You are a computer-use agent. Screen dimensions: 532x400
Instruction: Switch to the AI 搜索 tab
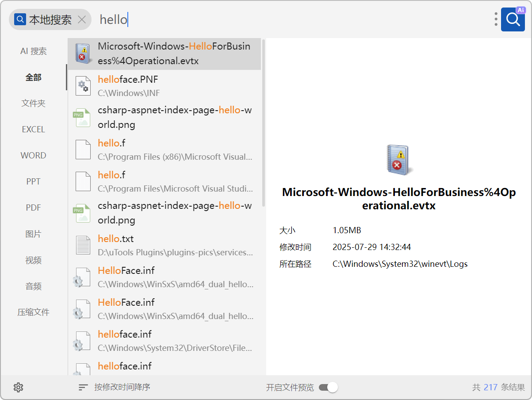[x=34, y=51]
